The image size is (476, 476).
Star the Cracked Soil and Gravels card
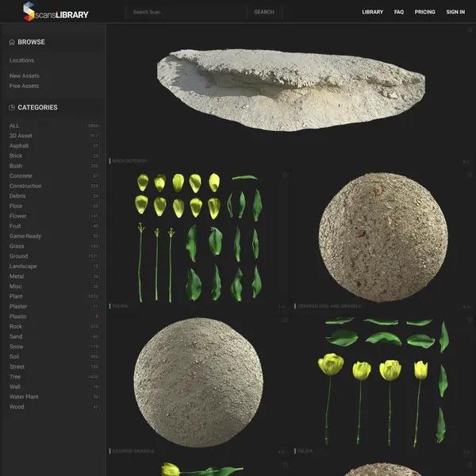point(470,175)
